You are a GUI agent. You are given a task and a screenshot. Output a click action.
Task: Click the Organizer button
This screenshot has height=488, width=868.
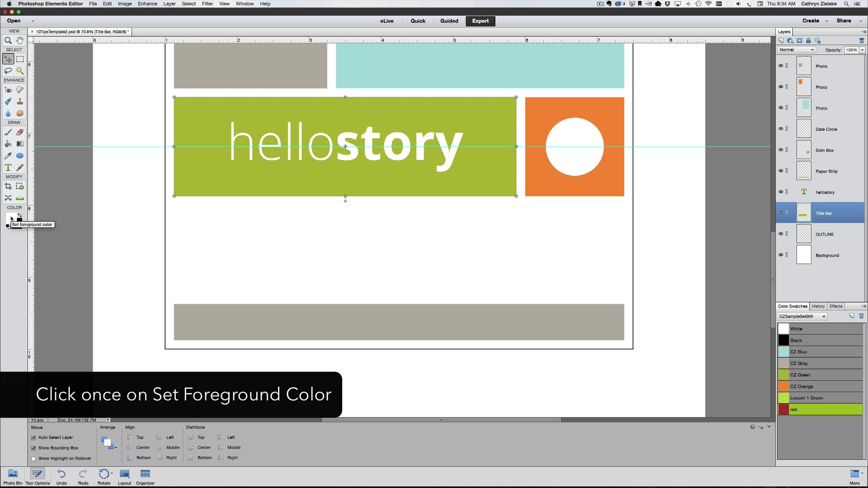pyautogui.click(x=145, y=476)
